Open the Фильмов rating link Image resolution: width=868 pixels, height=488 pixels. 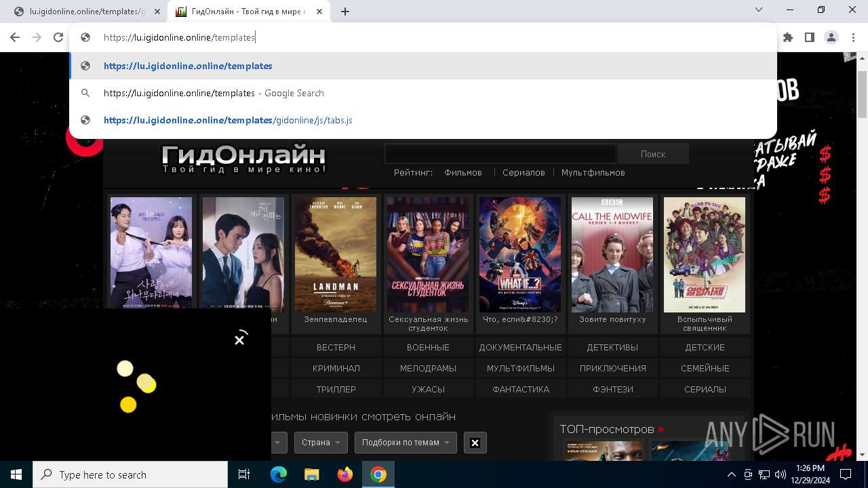(463, 172)
